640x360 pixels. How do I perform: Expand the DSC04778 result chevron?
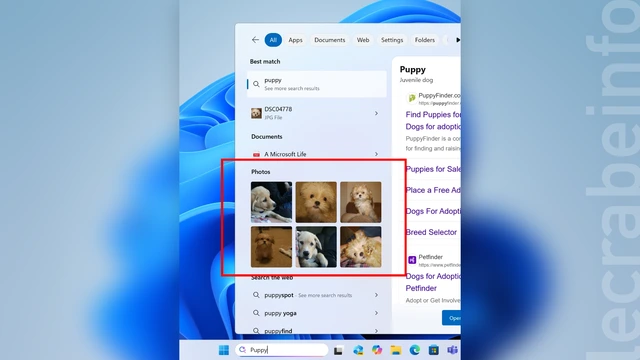click(376, 113)
